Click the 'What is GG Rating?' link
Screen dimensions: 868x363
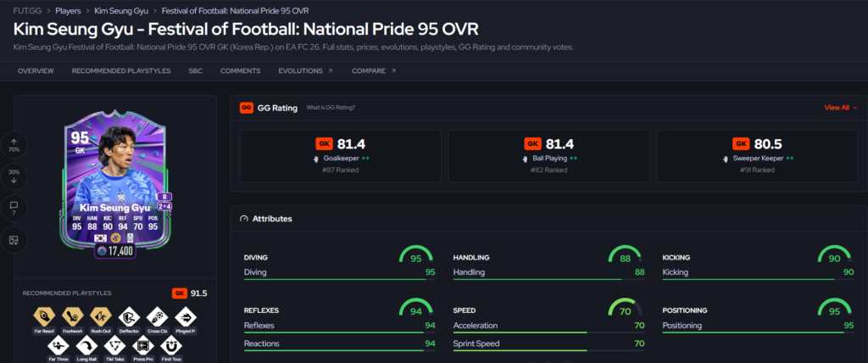pyautogui.click(x=331, y=108)
